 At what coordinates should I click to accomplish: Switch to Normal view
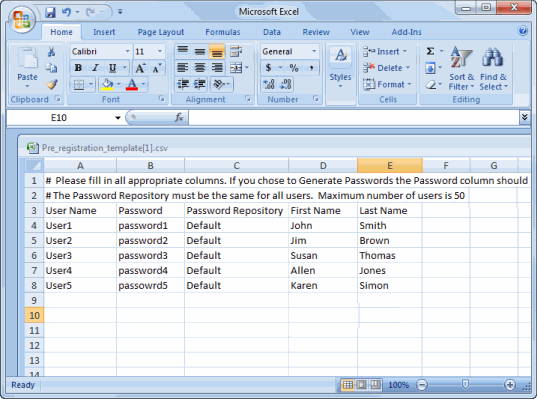tap(348, 385)
